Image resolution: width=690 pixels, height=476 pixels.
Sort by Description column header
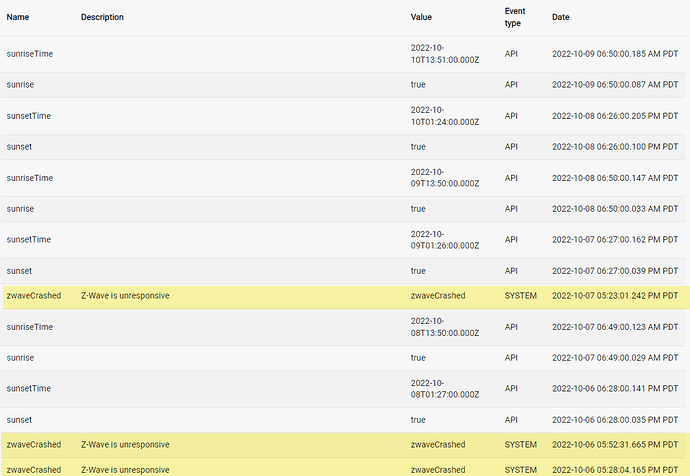click(102, 17)
